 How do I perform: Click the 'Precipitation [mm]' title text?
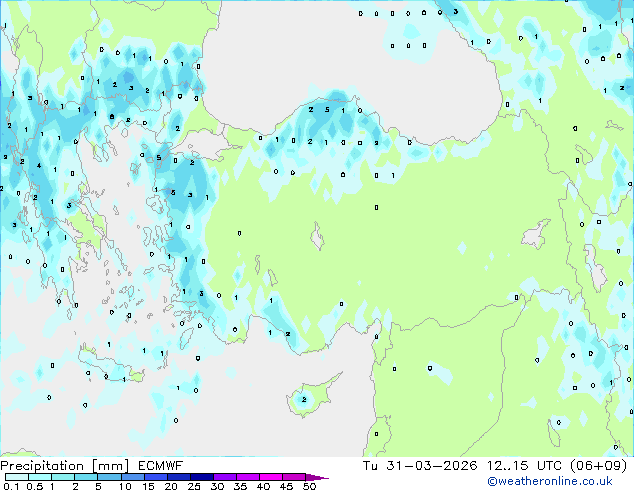click(64, 466)
